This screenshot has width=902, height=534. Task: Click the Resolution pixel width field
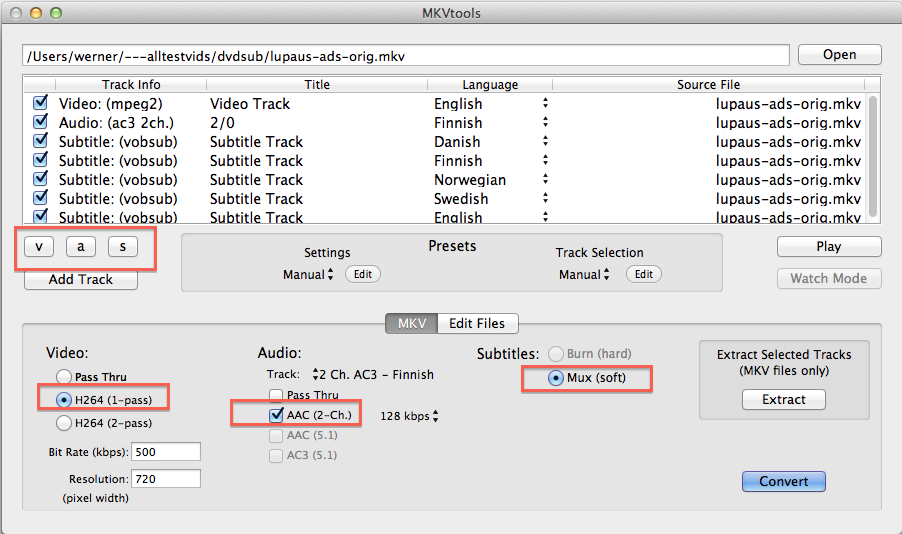click(166, 479)
